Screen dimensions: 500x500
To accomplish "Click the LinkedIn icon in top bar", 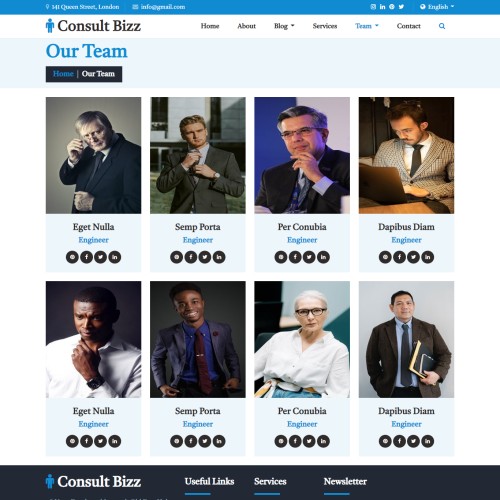I will coord(382,7).
